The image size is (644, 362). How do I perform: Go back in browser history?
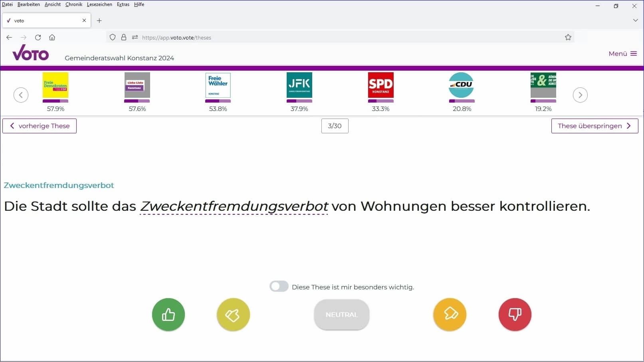9,37
